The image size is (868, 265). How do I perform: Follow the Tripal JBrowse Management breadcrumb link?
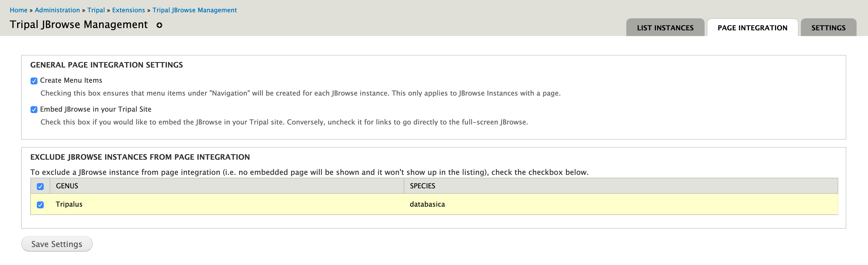pyautogui.click(x=194, y=10)
